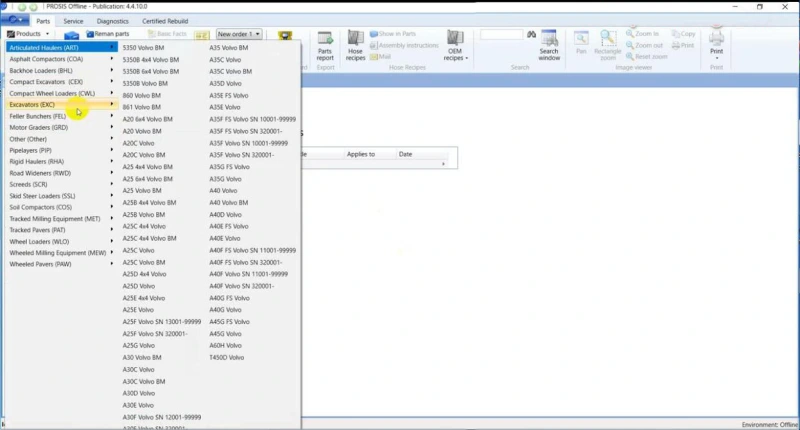Choose model A35 Volvo BM
800x430 pixels.
229,47
